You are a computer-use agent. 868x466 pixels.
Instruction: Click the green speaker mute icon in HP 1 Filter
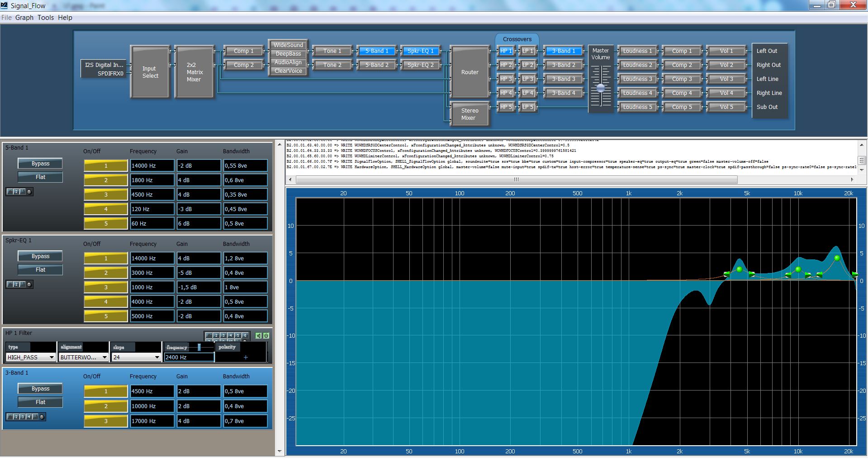coord(258,335)
